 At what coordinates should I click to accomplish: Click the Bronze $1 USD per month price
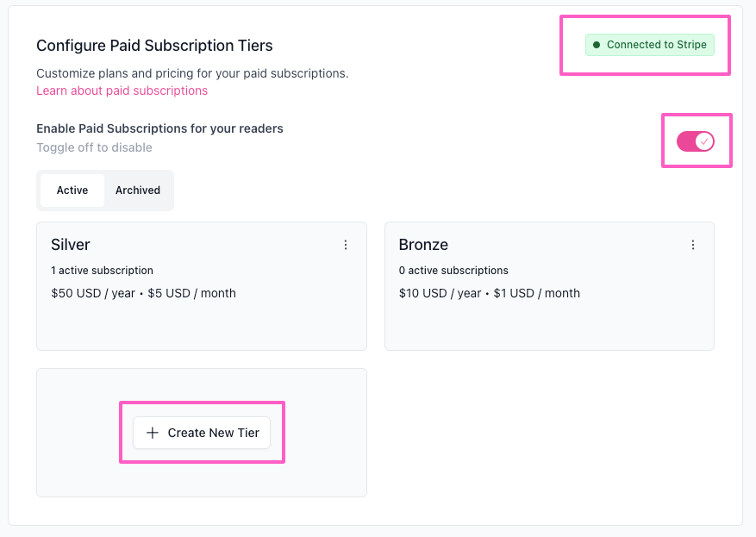tap(537, 293)
